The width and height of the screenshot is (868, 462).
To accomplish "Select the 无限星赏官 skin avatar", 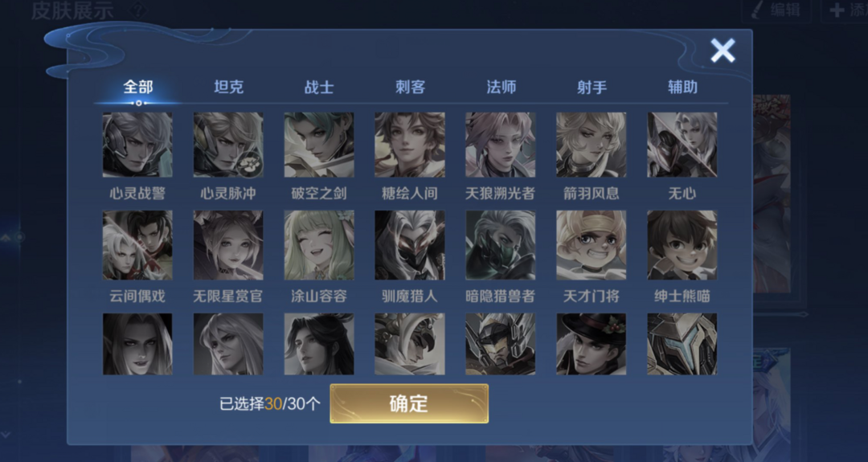I will (x=228, y=245).
